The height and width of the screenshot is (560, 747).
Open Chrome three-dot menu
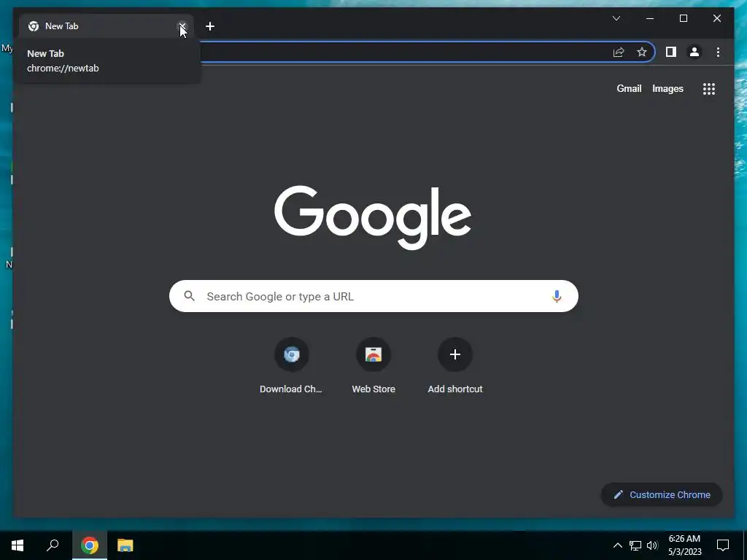click(x=718, y=52)
